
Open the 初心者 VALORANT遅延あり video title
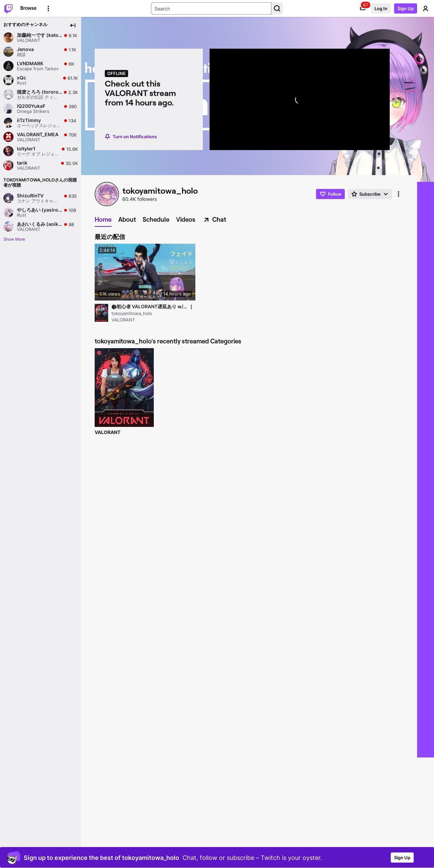(x=149, y=307)
